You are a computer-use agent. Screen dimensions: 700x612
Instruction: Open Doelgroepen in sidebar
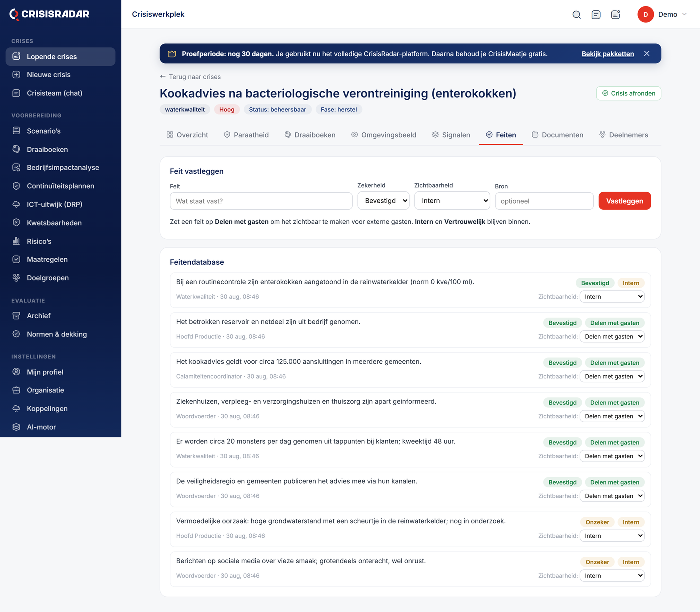(60, 278)
